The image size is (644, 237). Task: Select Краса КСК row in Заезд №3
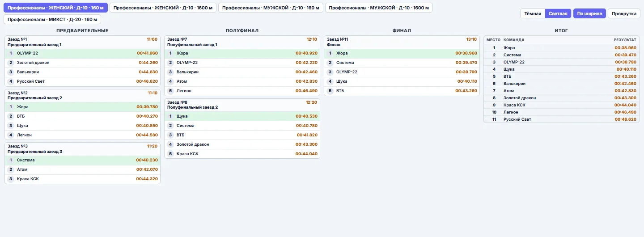pyautogui.click(x=82, y=179)
